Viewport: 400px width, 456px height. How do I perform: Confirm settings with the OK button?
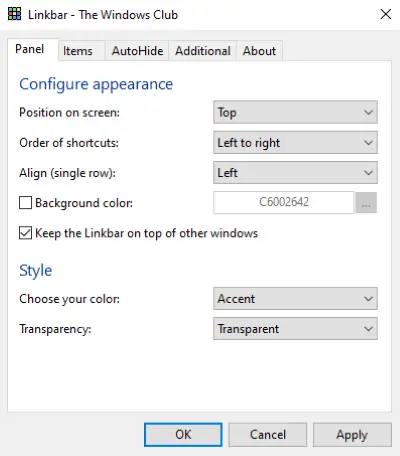point(183,435)
